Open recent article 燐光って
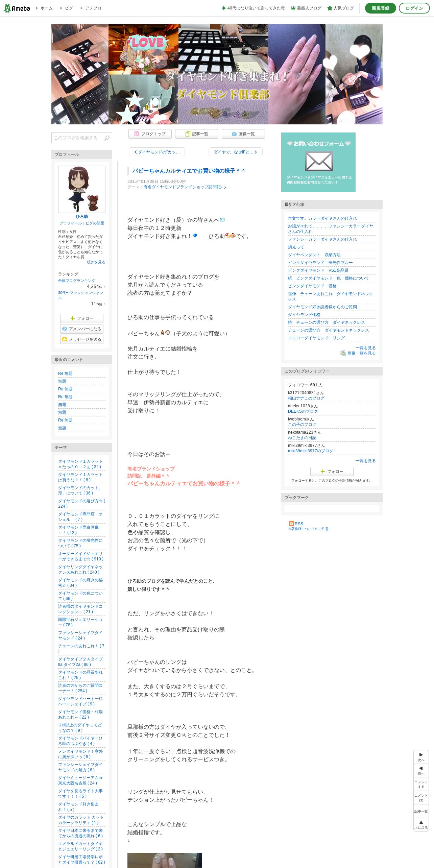 tap(296, 247)
